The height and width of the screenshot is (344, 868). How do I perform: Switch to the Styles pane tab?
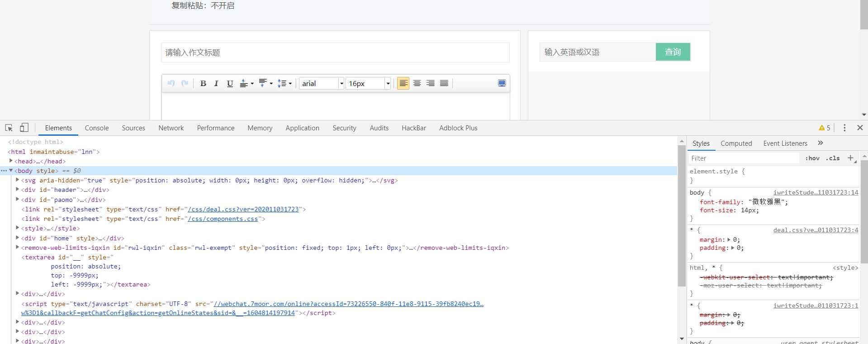(x=701, y=143)
